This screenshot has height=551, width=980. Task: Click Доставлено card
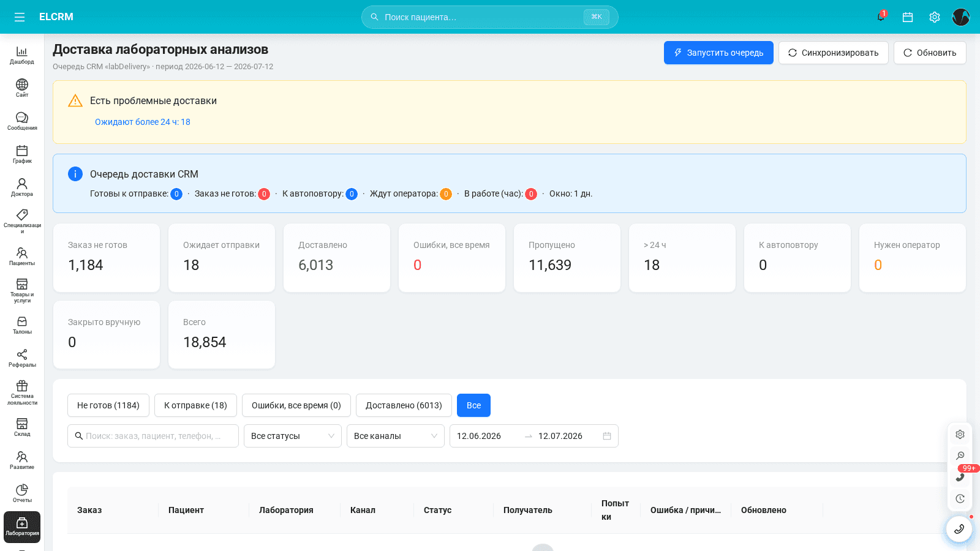337,258
